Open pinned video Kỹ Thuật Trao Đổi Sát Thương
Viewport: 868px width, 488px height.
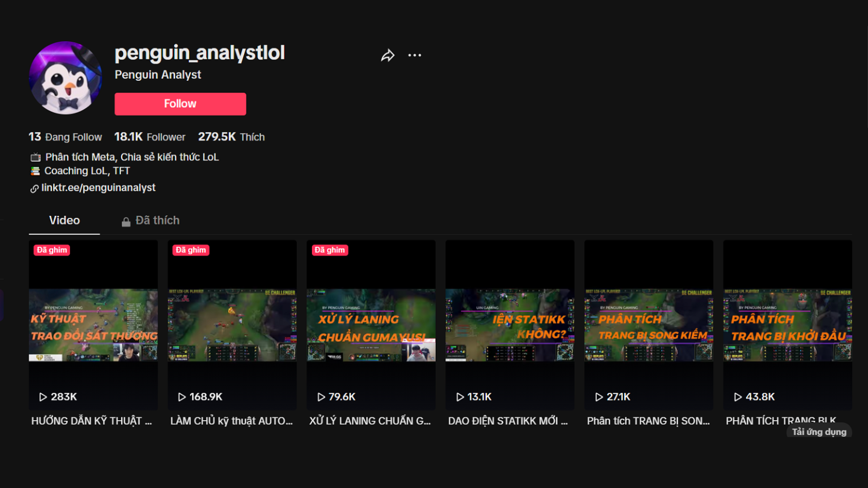pyautogui.click(x=93, y=325)
